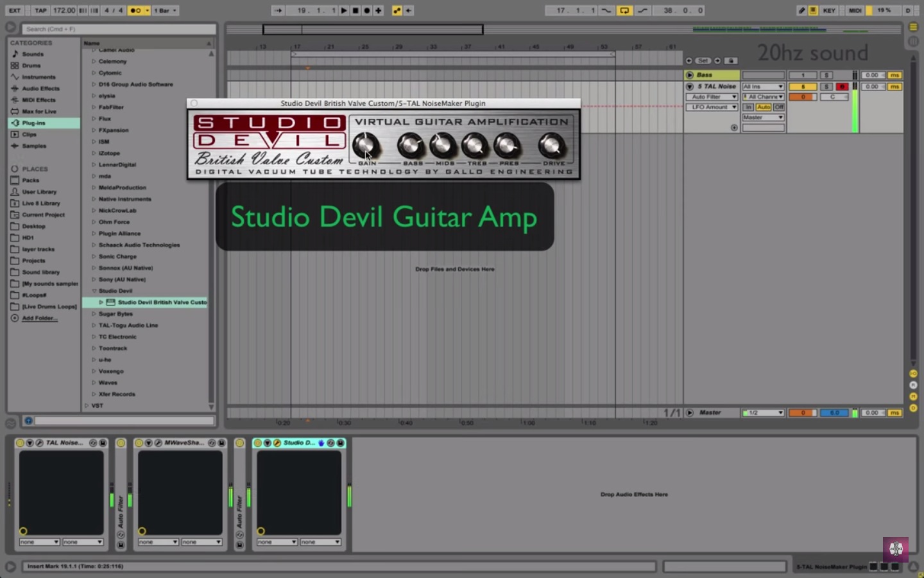Click Next Locator arrow button

717,61
